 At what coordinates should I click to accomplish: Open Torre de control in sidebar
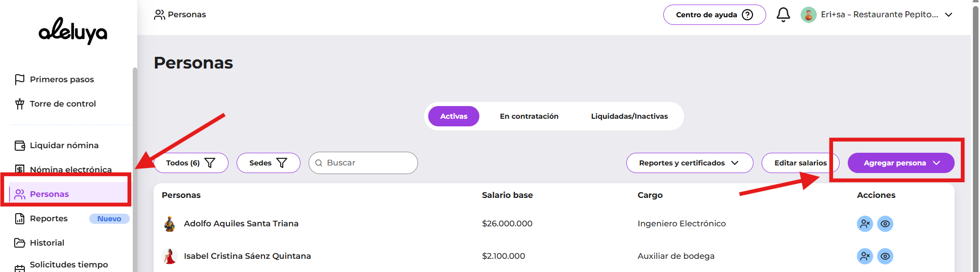[62, 104]
